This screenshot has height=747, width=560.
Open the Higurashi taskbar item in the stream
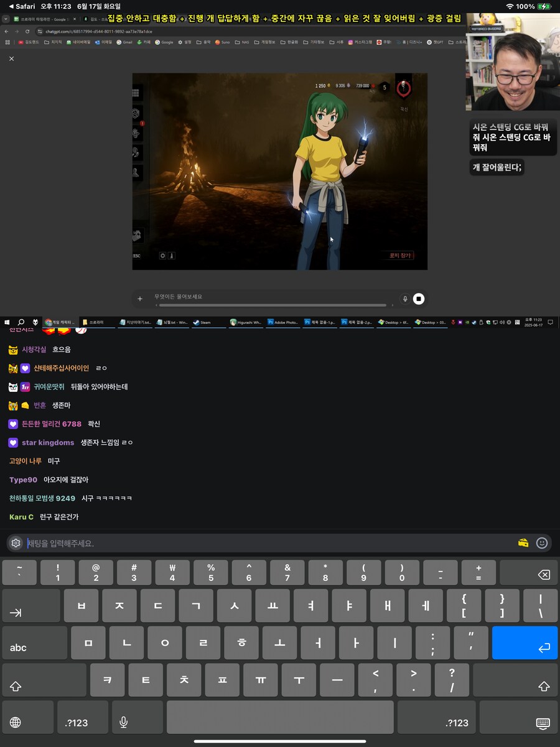point(246,322)
